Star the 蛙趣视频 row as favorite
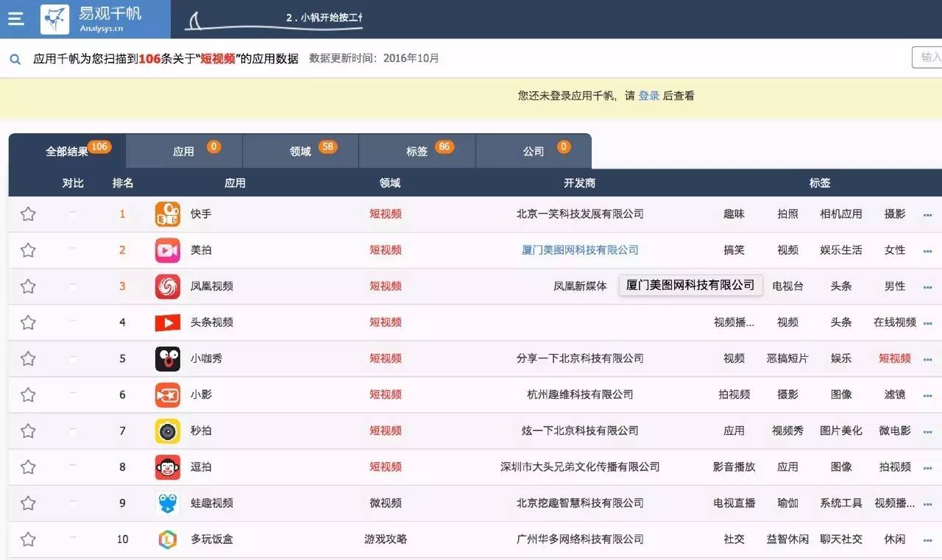 tap(28, 503)
